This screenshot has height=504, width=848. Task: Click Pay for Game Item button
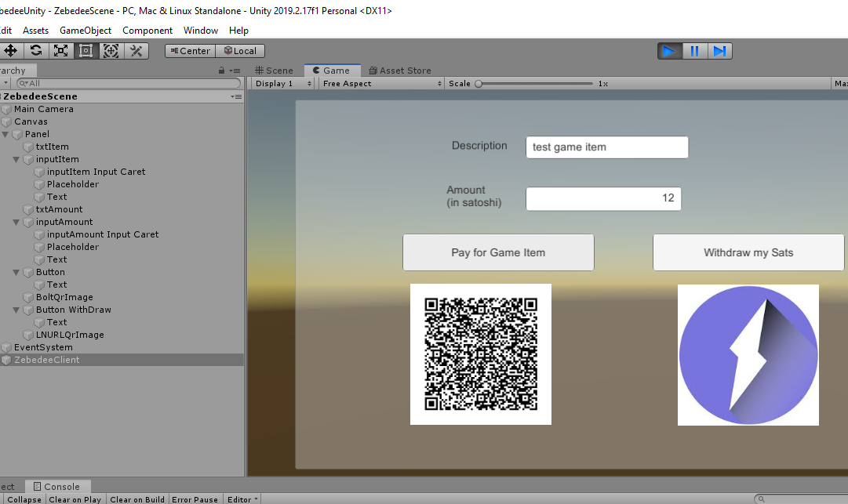pos(498,252)
